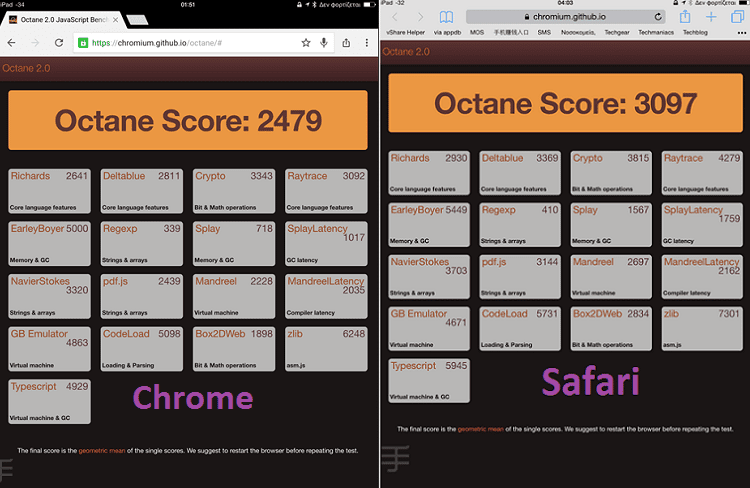
Task: Focus Safari's address field showing chromium.github.io
Action: (x=566, y=17)
